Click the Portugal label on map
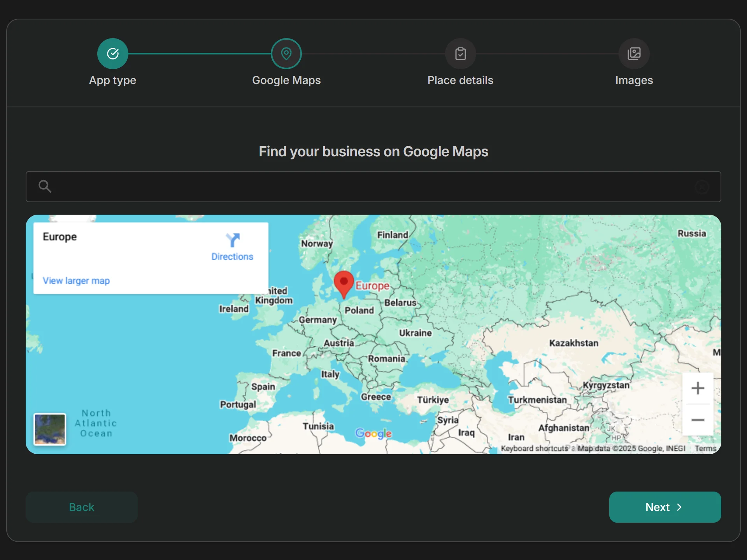Screen dimensions: 747x560 238,404
